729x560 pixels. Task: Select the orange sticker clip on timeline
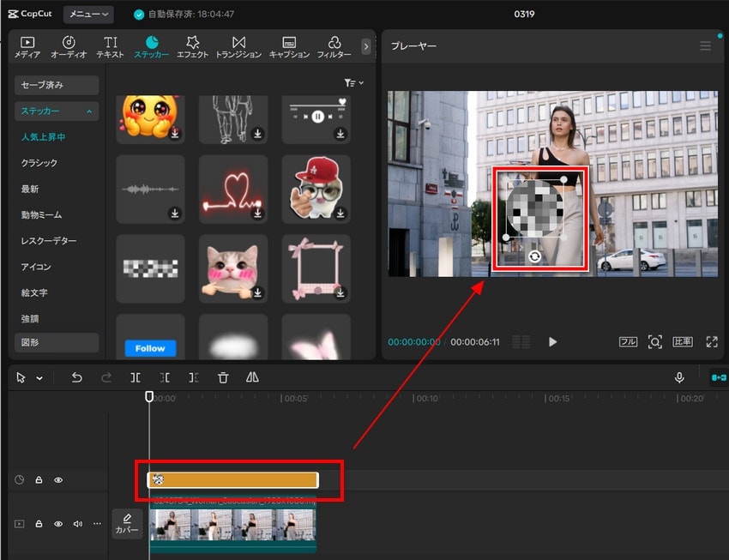pos(233,480)
